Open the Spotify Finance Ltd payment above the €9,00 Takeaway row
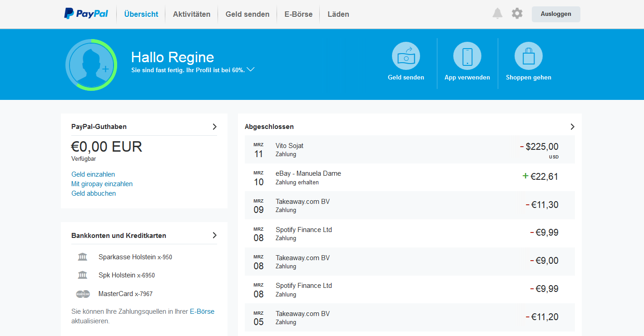This screenshot has width=644, height=336. (x=410, y=233)
